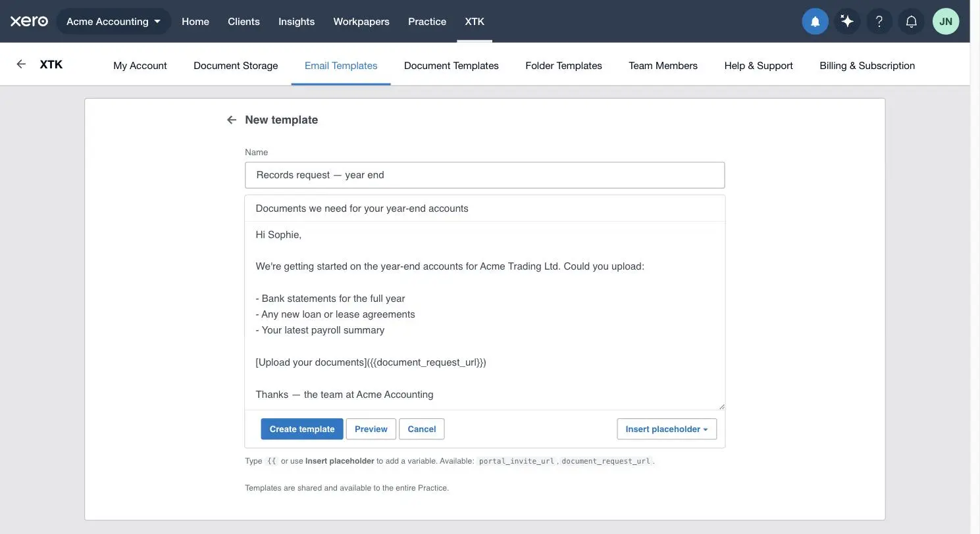
Task: Go to Home in top navigation
Action: click(x=195, y=22)
